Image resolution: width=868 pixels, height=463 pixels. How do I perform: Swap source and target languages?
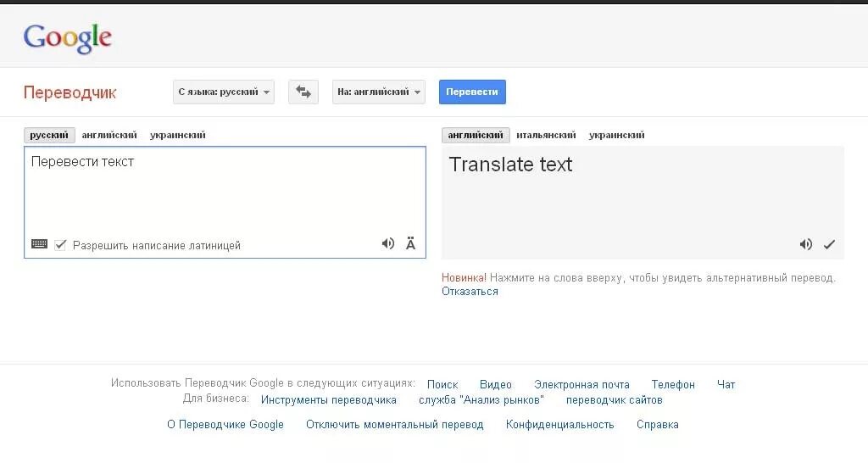pos(303,92)
